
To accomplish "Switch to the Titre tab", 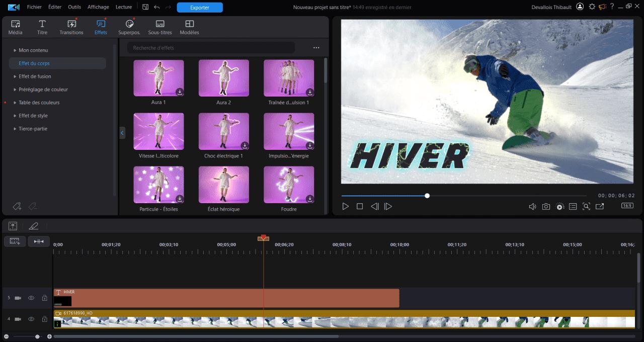I will (42, 27).
